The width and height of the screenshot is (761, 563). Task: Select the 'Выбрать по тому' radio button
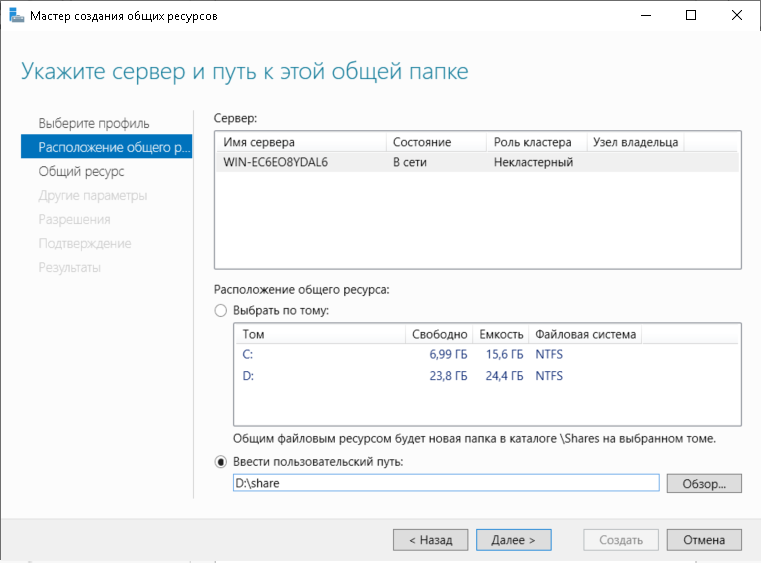(221, 311)
